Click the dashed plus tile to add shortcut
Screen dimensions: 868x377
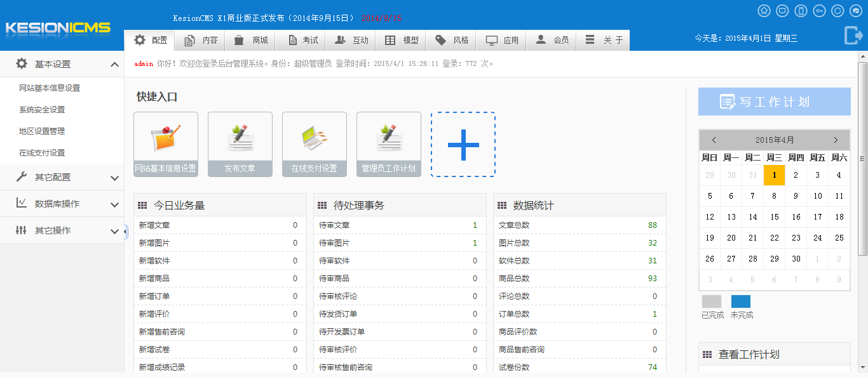[463, 144]
